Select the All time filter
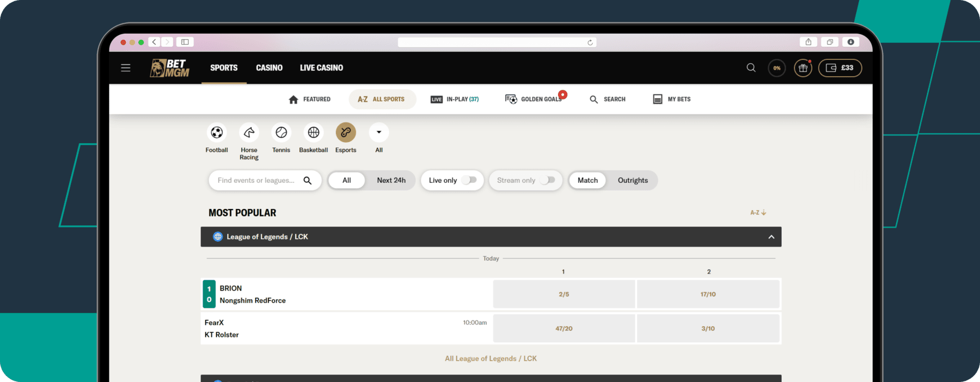This screenshot has height=382, width=980. pyautogui.click(x=347, y=180)
